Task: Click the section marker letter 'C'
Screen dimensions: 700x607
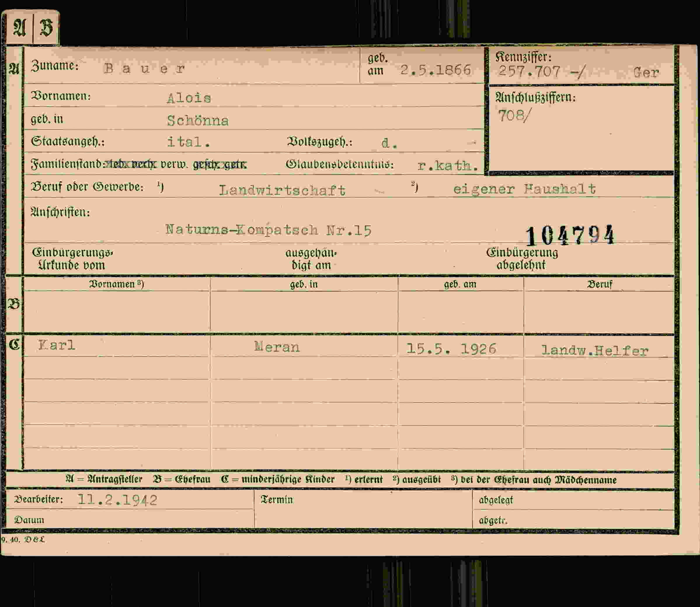Action: pyautogui.click(x=14, y=344)
